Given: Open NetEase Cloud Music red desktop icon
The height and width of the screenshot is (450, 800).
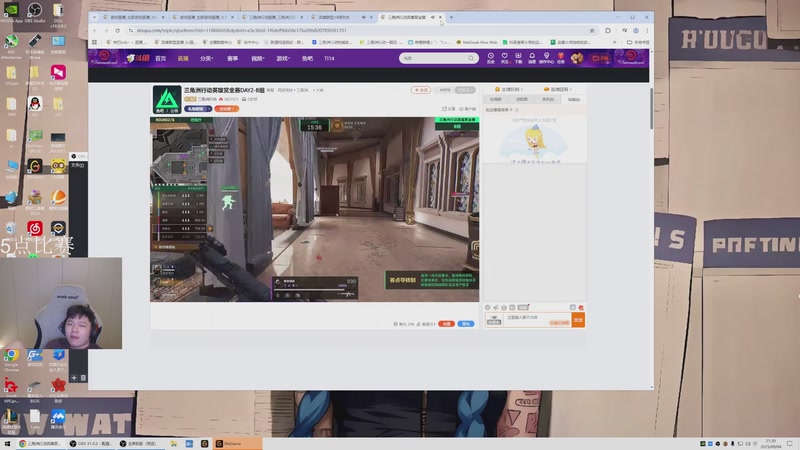Looking at the screenshot, I should [x=35, y=229].
